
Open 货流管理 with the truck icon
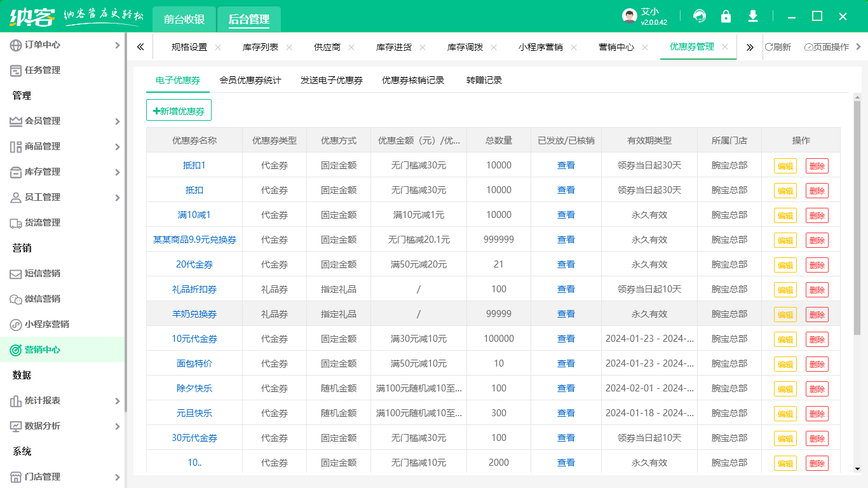(x=42, y=222)
